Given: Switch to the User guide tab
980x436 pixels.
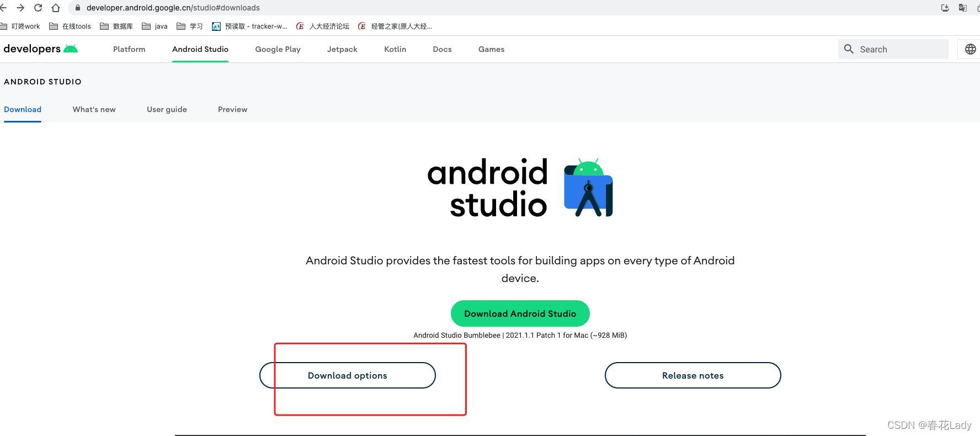Looking at the screenshot, I should pos(167,109).
